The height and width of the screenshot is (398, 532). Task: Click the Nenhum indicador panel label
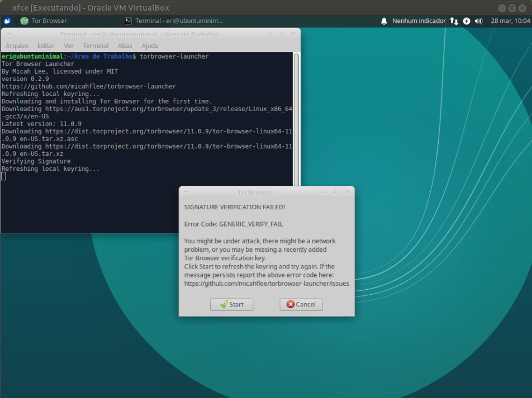click(x=419, y=21)
